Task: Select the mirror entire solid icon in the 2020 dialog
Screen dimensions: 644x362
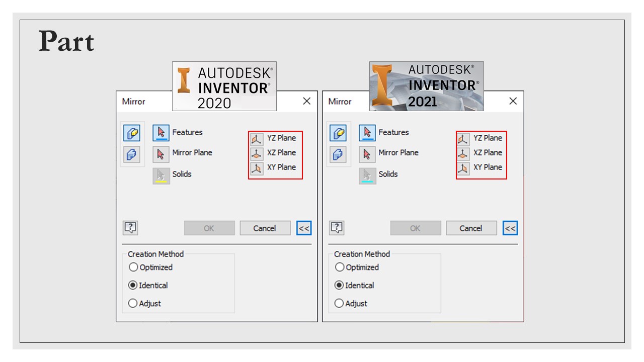Action: pos(132,154)
